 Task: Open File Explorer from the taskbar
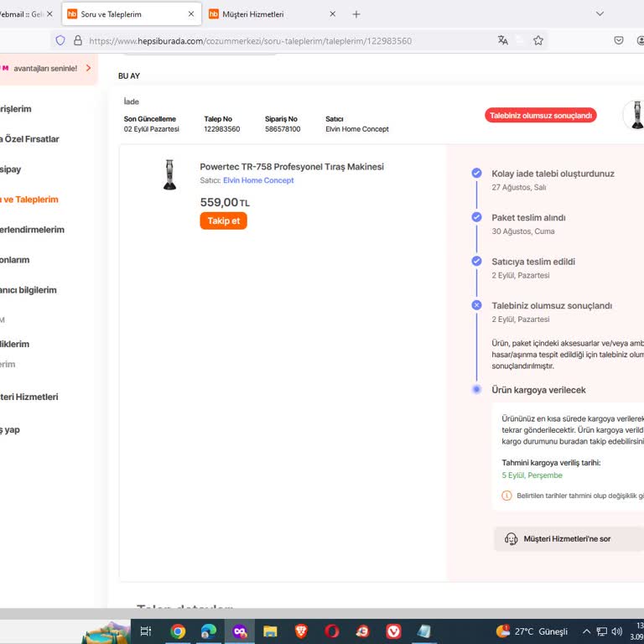[270, 631]
